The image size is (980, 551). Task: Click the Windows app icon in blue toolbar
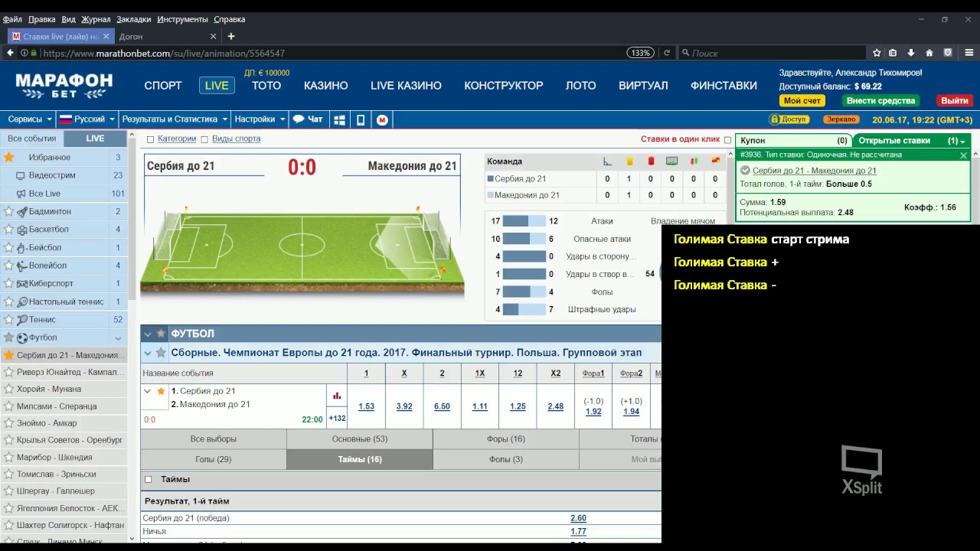point(339,119)
